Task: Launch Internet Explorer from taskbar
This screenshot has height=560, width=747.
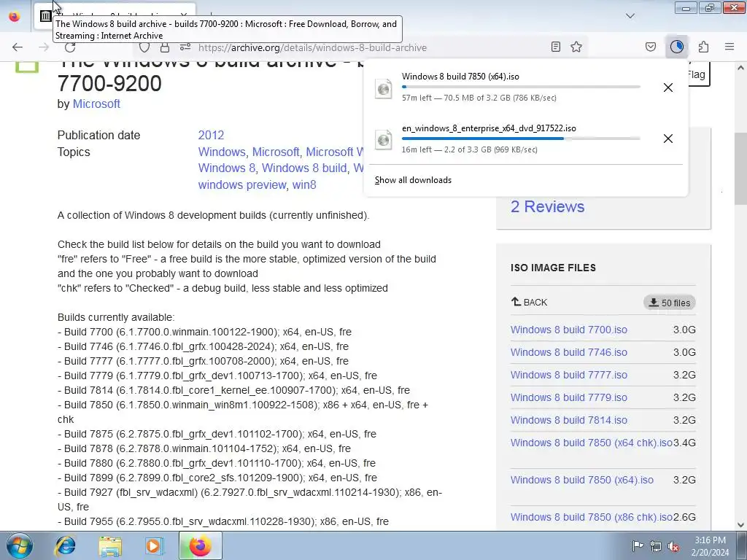Action: pos(66,545)
